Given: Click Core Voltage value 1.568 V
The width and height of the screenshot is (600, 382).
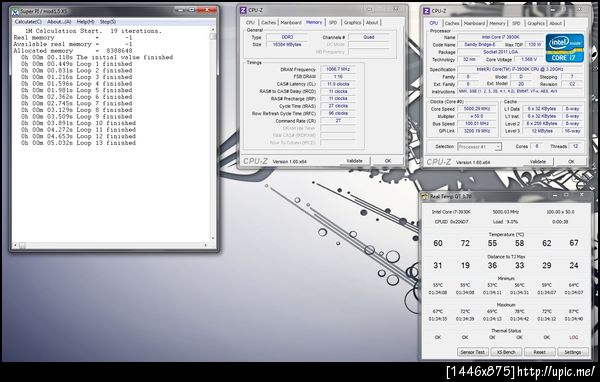Looking at the screenshot, I should [x=529, y=59].
